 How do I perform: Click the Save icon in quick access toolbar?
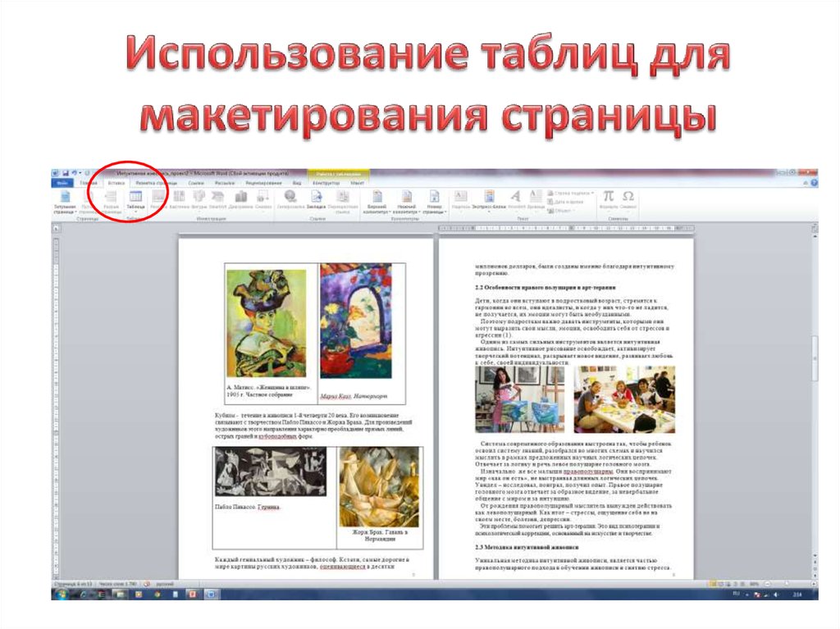[66, 174]
